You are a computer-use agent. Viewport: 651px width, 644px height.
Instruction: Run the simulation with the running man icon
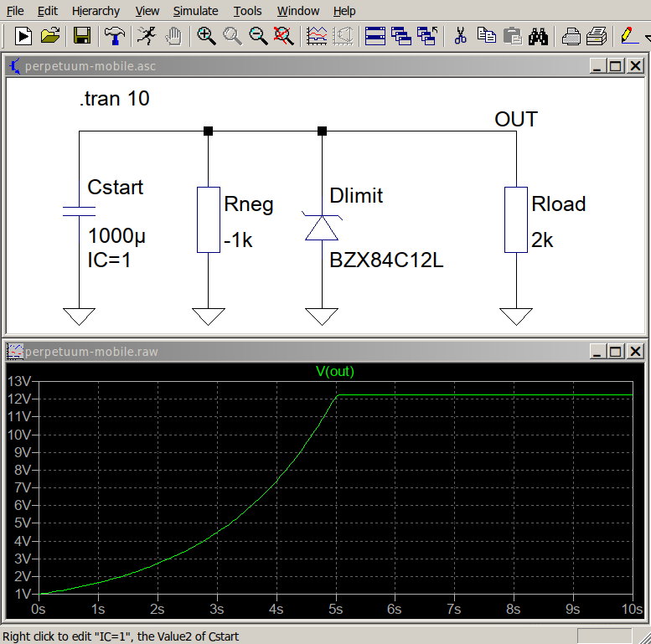click(146, 36)
